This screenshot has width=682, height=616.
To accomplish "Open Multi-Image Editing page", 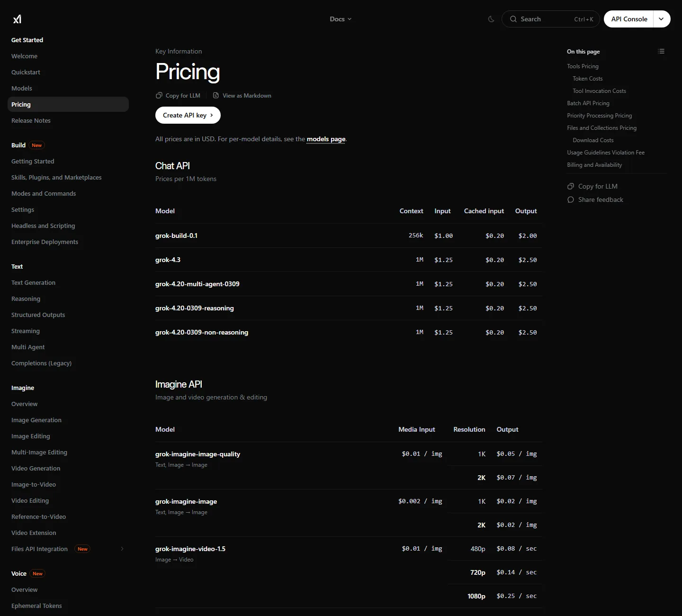I will [39, 452].
